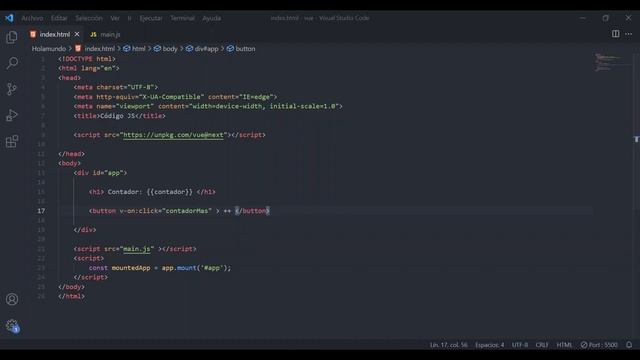Click the VS Code logo icon
The height and width of the screenshot is (360, 640).
coord(9,18)
